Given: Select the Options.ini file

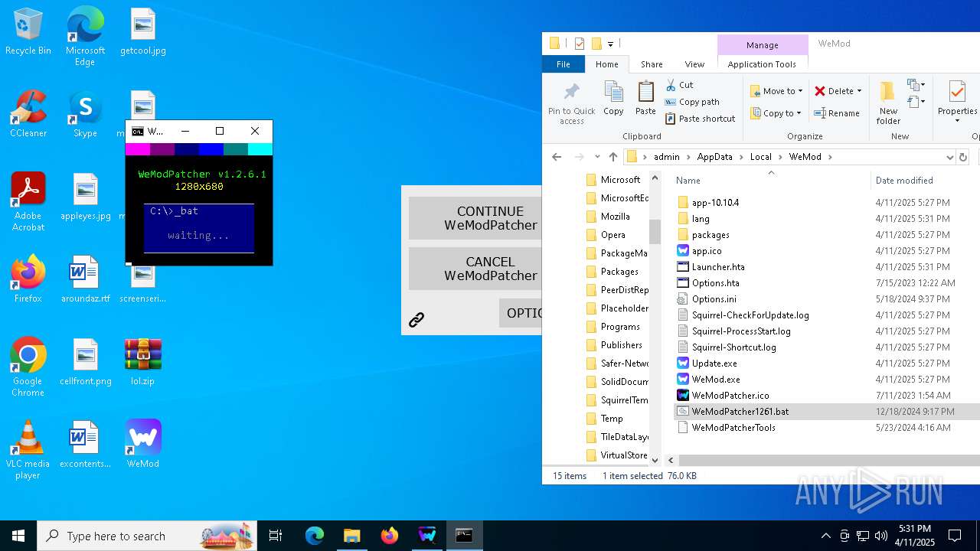Looking at the screenshot, I should pos(714,299).
